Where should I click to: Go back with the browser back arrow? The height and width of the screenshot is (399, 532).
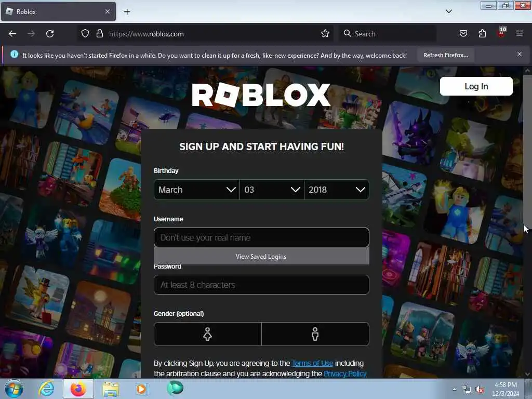[x=12, y=34]
